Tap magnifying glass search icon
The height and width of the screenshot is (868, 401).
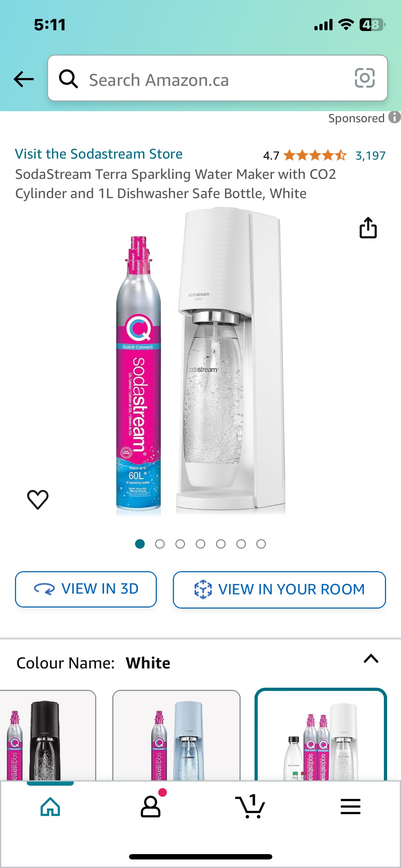click(x=68, y=78)
